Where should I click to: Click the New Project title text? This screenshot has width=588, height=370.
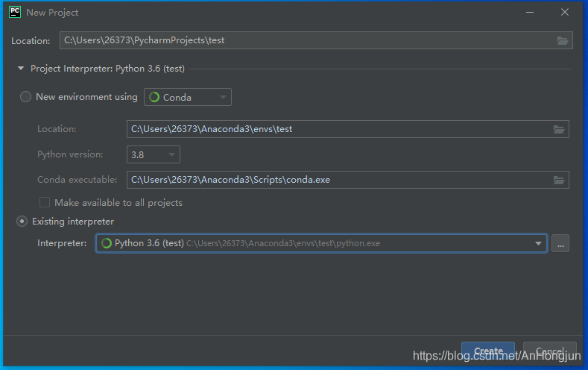click(x=52, y=13)
